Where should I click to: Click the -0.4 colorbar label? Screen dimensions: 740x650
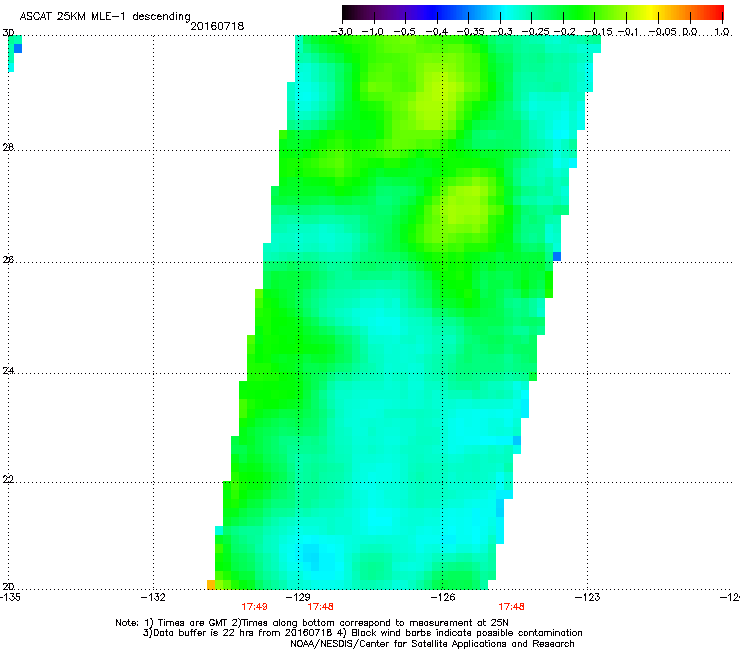pos(437,32)
